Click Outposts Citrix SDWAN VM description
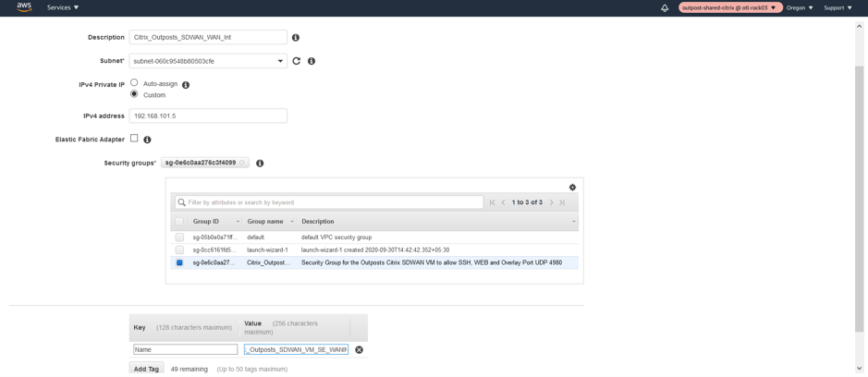The width and height of the screenshot is (868, 377). 432,263
